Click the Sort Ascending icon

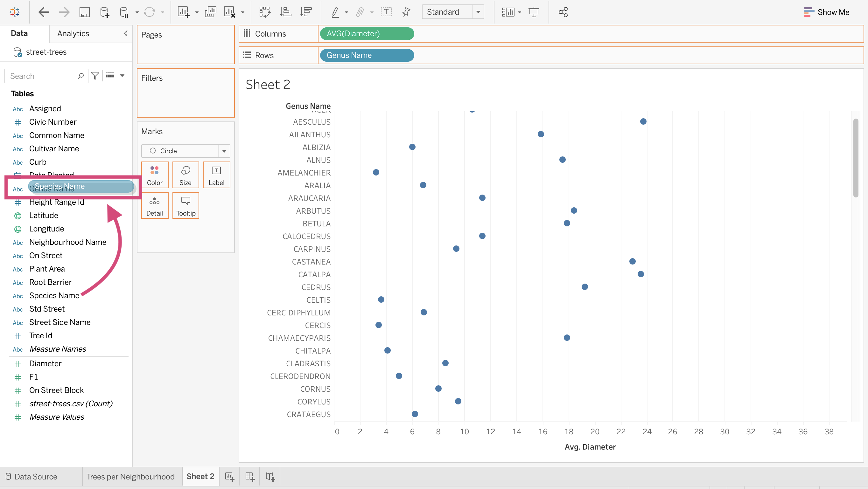click(x=285, y=12)
